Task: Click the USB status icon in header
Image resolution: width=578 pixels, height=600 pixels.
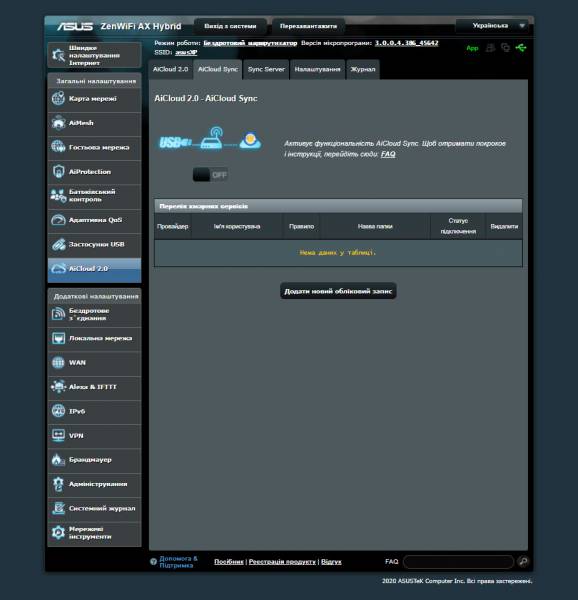Action: coord(521,48)
